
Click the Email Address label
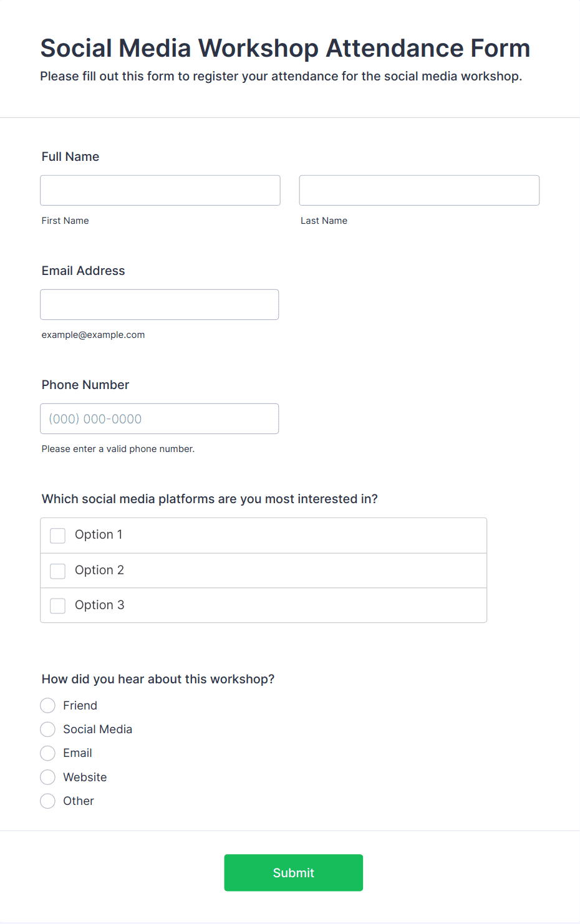point(84,271)
